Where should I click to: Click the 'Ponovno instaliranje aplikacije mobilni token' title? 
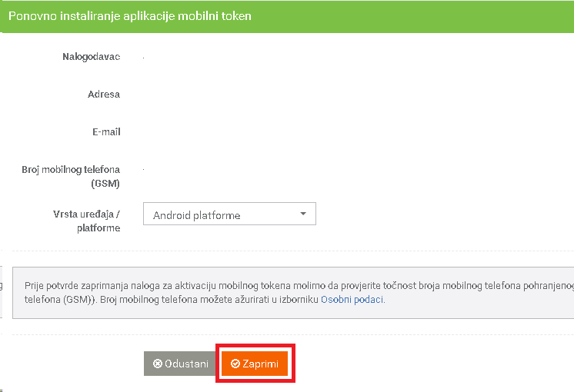pos(130,16)
